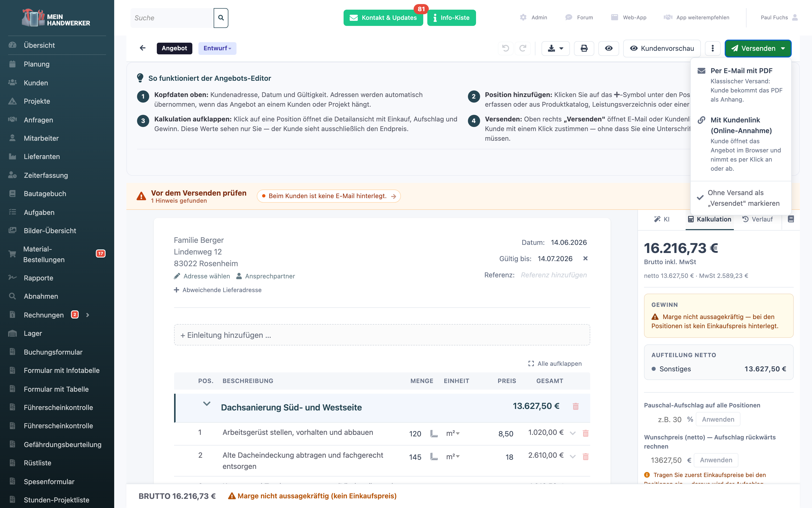The image size is (812, 508).
Task: Click Alle aufklappen
Action: tap(555, 363)
